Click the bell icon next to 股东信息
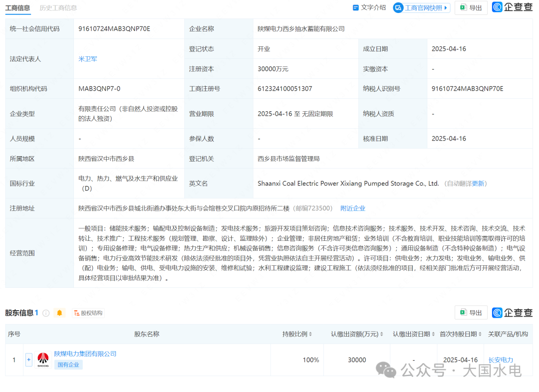This screenshot has height=392, width=539. (x=60, y=313)
